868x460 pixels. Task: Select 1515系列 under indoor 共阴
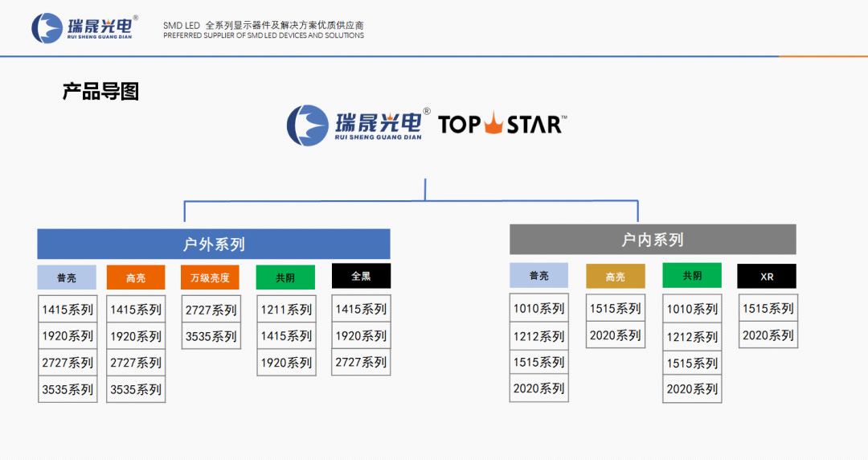(693, 363)
